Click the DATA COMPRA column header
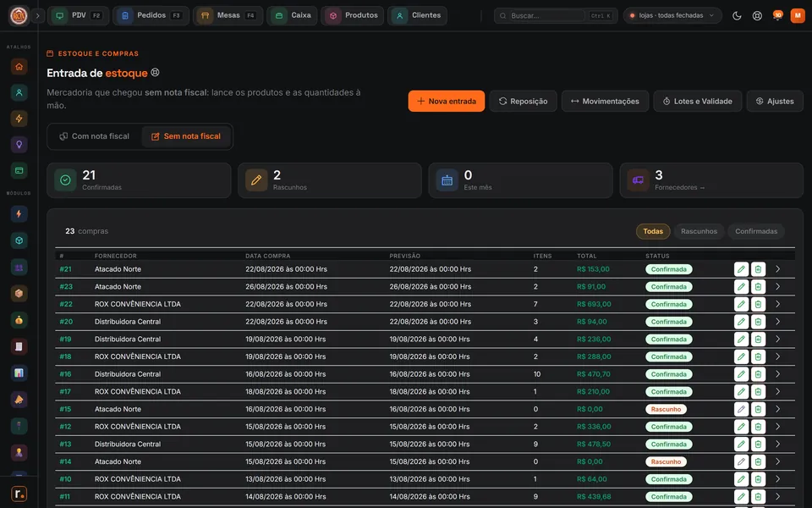 point(268,256)
